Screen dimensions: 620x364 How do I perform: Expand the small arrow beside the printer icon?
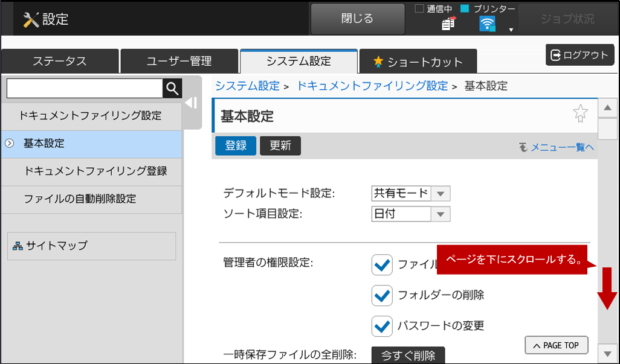(x=511, y=30)
